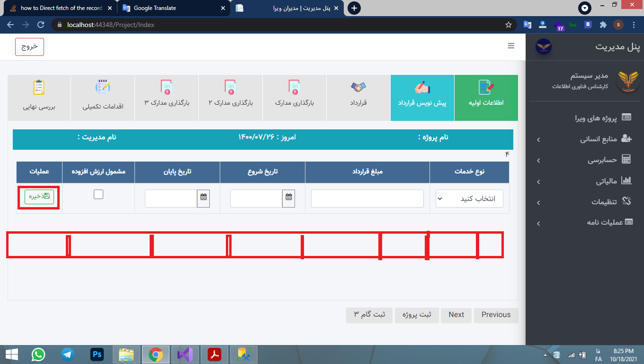Switch to the Google Translate browser tab
The image size is (644, 364).
173,8
